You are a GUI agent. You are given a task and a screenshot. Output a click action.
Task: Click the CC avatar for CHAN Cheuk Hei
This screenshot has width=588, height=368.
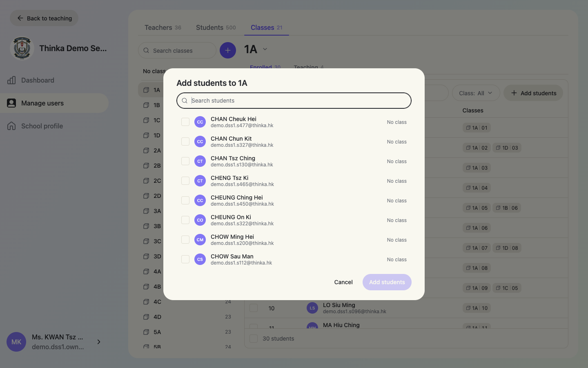pos(200,122)
